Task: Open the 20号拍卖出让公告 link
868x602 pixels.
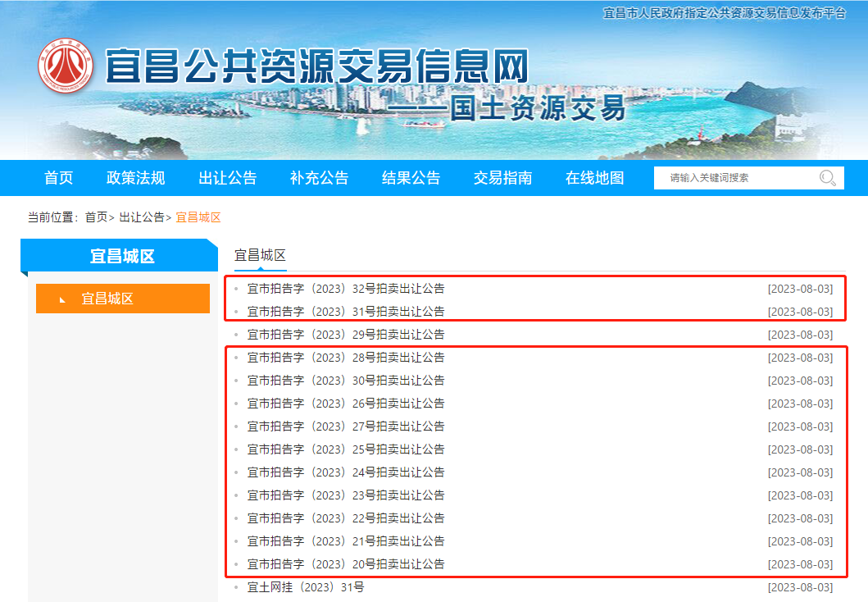Action: [346, 564]
